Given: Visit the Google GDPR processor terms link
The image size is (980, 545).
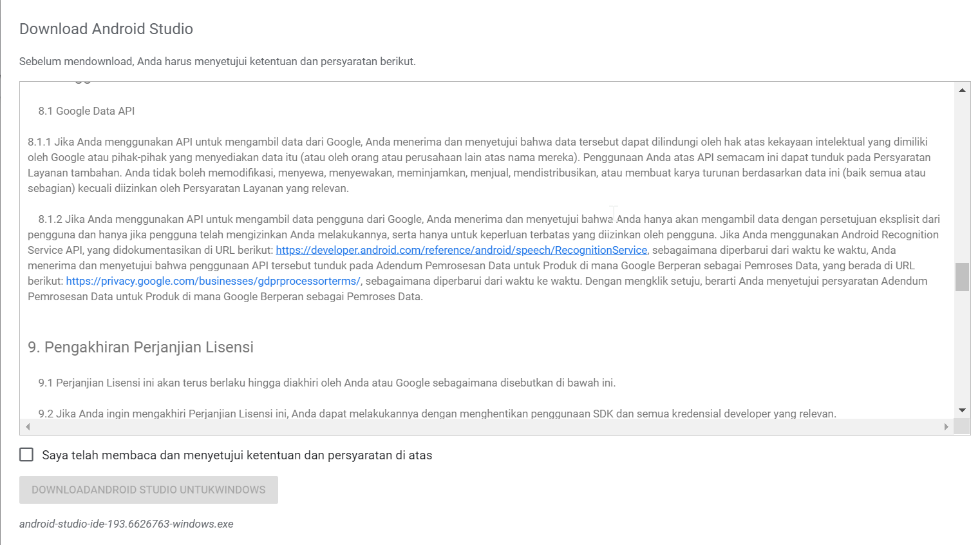Looking at the screenshot, I should coord(212,281).
